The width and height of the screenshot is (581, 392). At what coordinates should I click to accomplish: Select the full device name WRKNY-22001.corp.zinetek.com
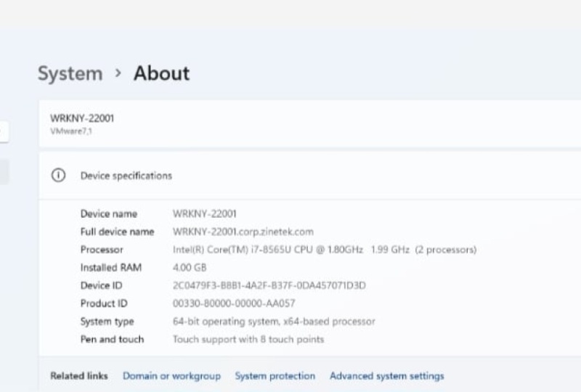(243, 232)
